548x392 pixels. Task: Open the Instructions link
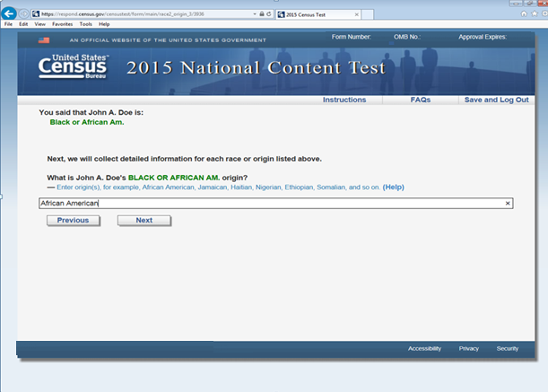point(344,100)
